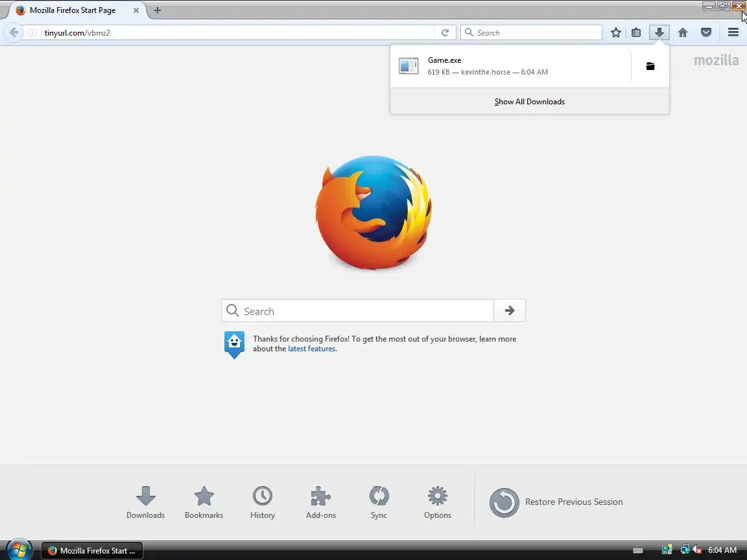The width and height of the screenshot is (747, 560).
Task: Open site information icon in address bar
Action: (x=32, y=32)
